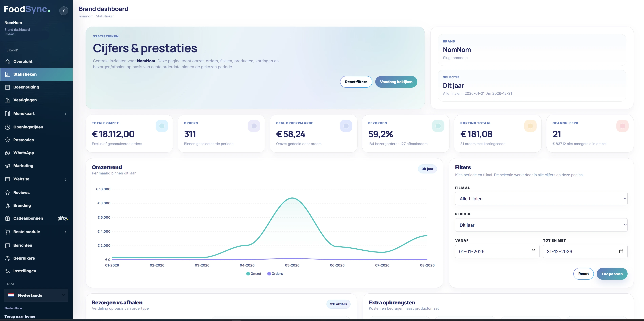Click the Overzicht home icon

[8, 62]
